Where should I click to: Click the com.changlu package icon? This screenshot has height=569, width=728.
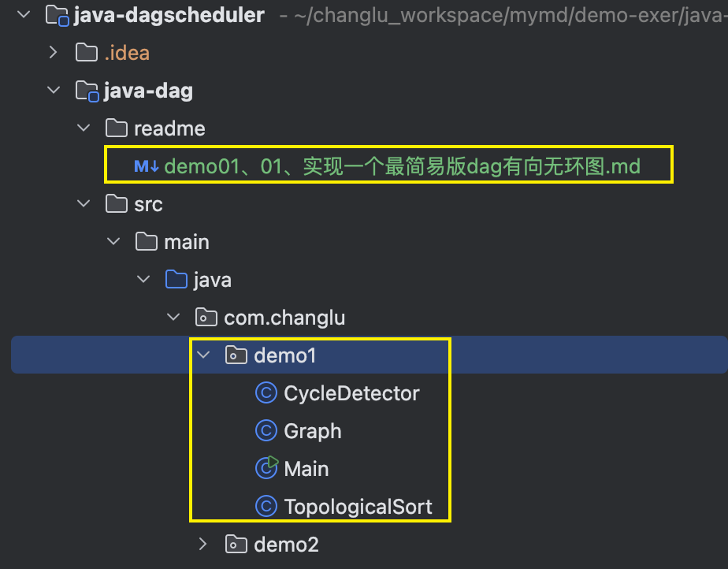click(x=206, y=318)
